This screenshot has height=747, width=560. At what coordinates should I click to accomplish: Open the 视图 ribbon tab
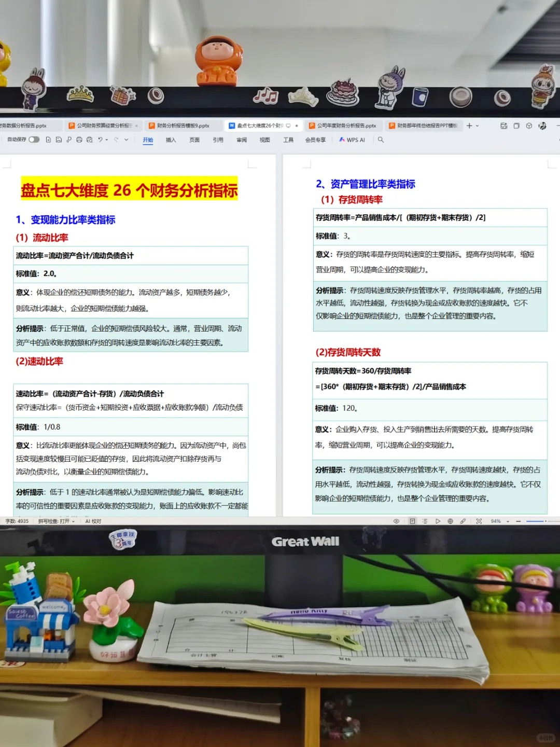(265, 140)
